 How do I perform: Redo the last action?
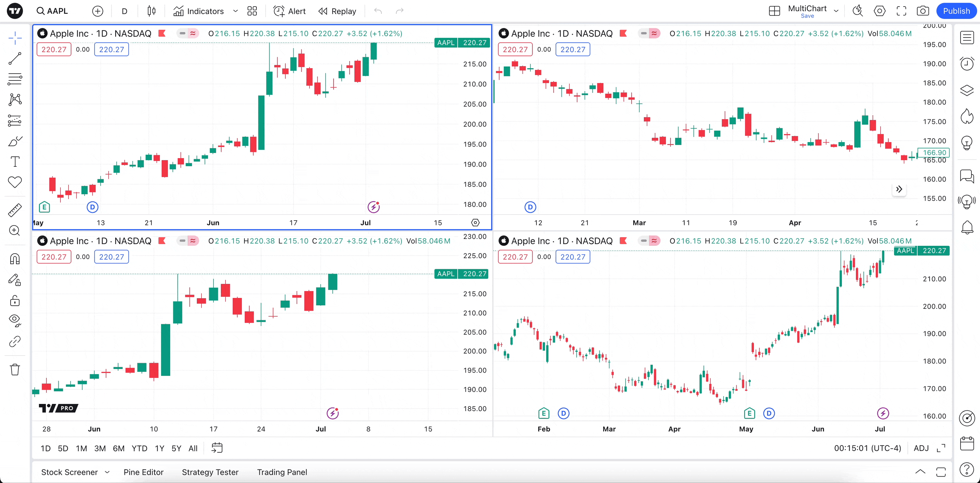tap(399, 11)
